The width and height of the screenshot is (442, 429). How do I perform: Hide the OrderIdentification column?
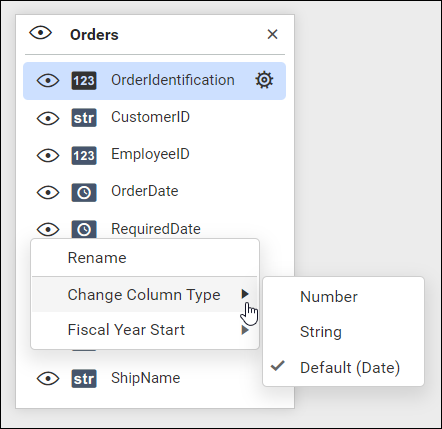tap(48, 81)
